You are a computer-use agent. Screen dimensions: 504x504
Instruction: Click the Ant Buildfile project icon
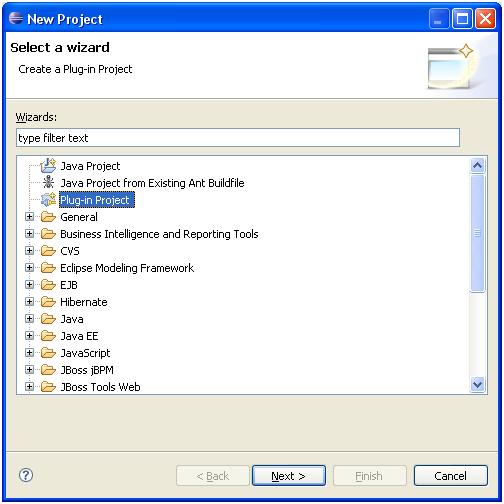tap(48, 183)
